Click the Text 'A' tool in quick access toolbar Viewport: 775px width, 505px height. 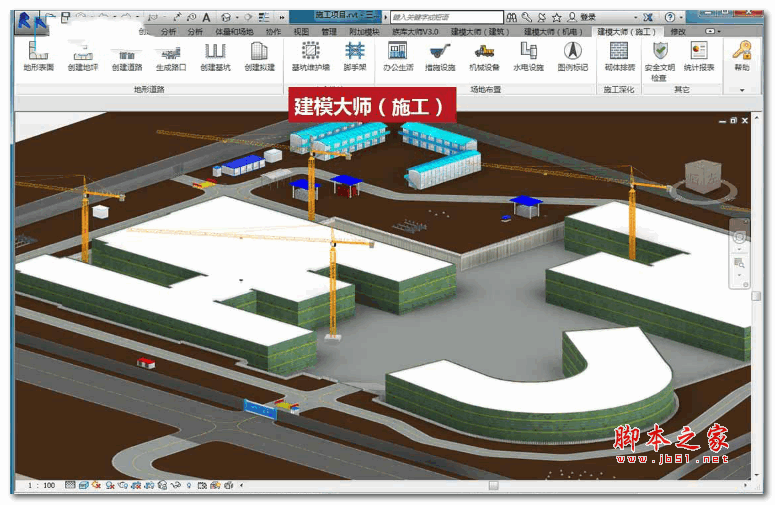pyautogui.click(x=207, y=18)
